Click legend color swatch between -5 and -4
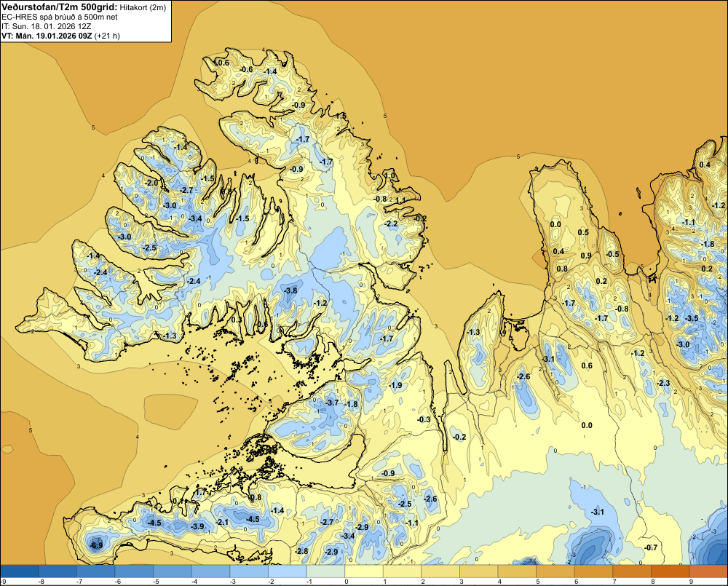 pos(173,570)
